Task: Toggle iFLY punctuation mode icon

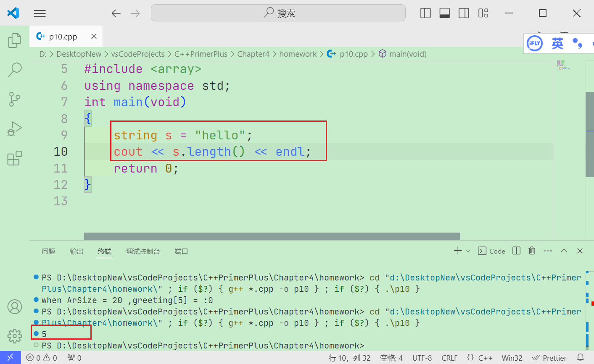Action: [x=578, y=43]
